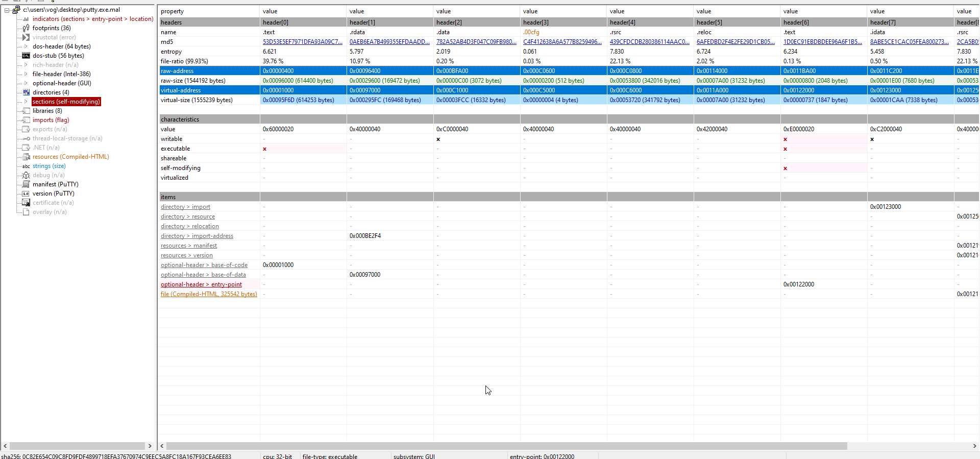Open the .text section md5 link 53D53E5EF7971DFA93A09C7
Screen dimensions: 980x459
(x=303, y=42)
